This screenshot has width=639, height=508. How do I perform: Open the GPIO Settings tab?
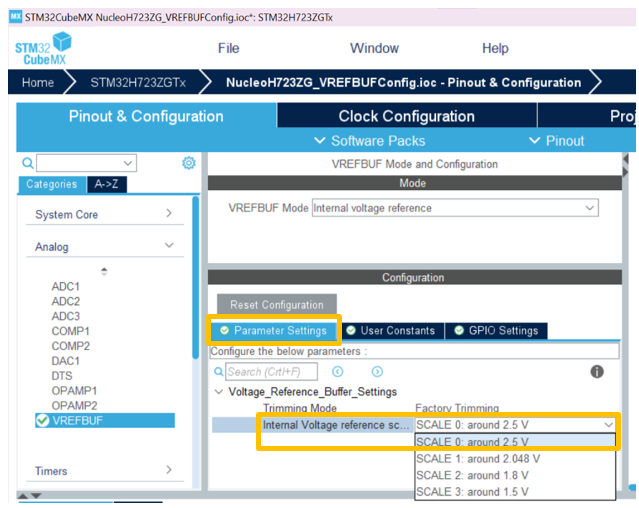[x=496, y=330]
